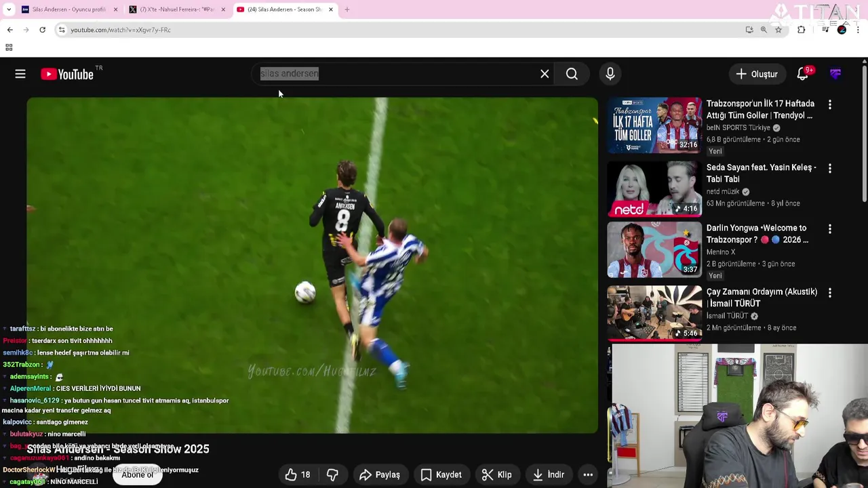868x488 pixels.
Task: Close the X'te Nahuel Ferreira tab
Action: [223, 9]
